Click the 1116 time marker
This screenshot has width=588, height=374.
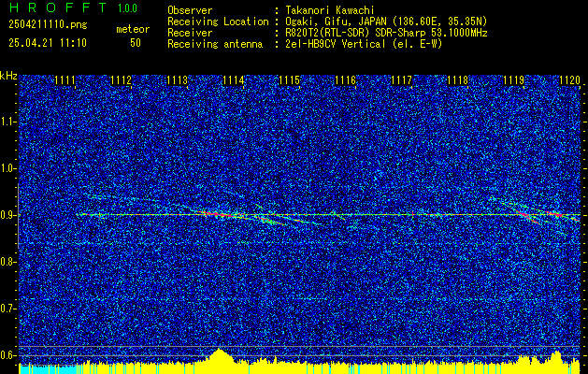point(345,80)
